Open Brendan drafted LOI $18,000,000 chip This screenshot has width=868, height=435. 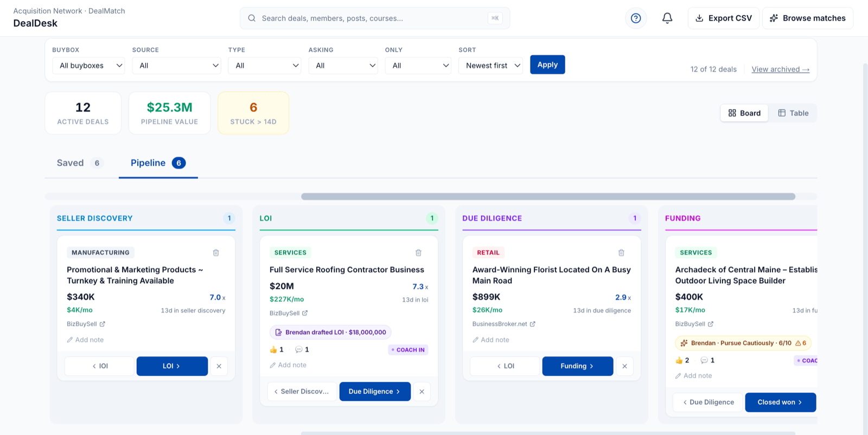(330, 332)
